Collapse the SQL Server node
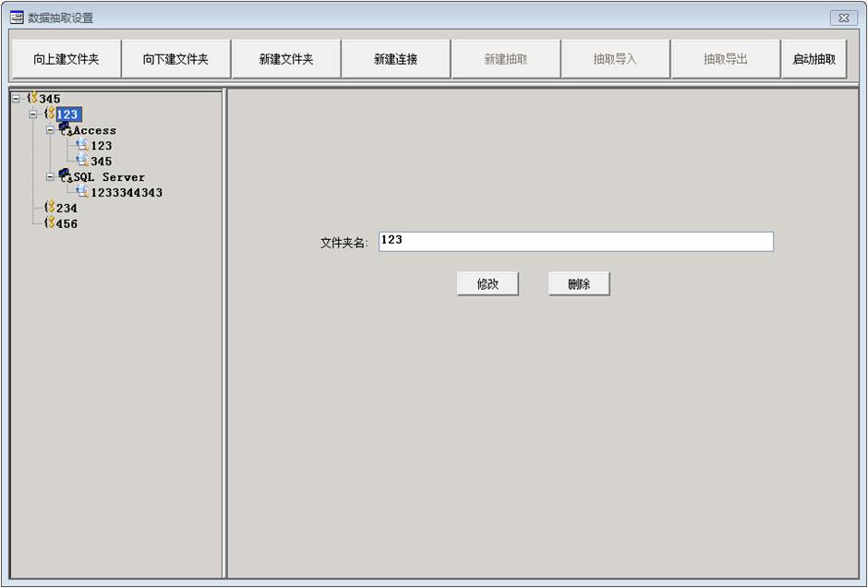 [x=51, y=176]
